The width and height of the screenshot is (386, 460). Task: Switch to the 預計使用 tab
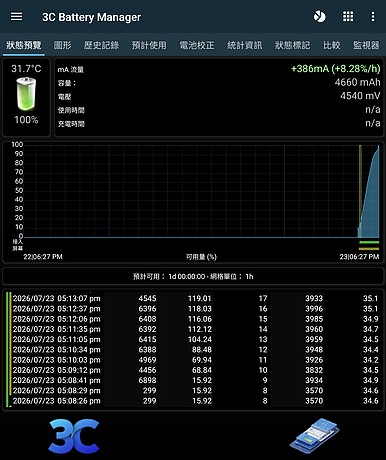[x=149, y=45]
